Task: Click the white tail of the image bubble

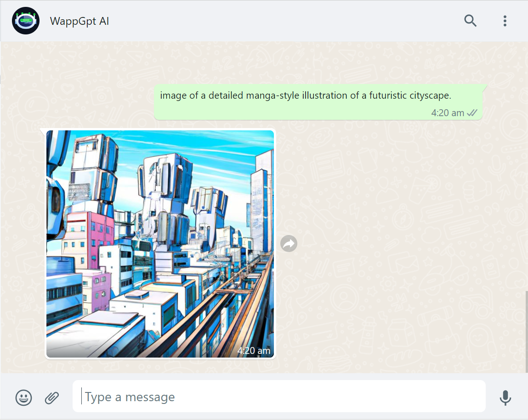Action: (x=43, y=132)
